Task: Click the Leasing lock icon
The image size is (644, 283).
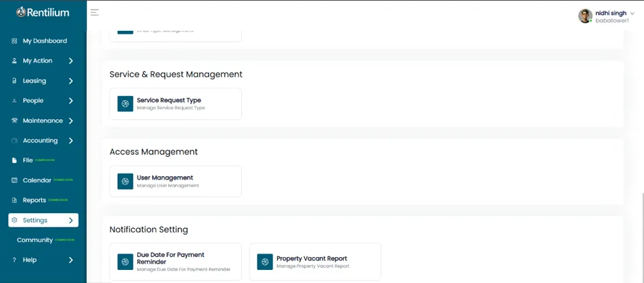Action: pyautogui.click(x=14, y=81)
